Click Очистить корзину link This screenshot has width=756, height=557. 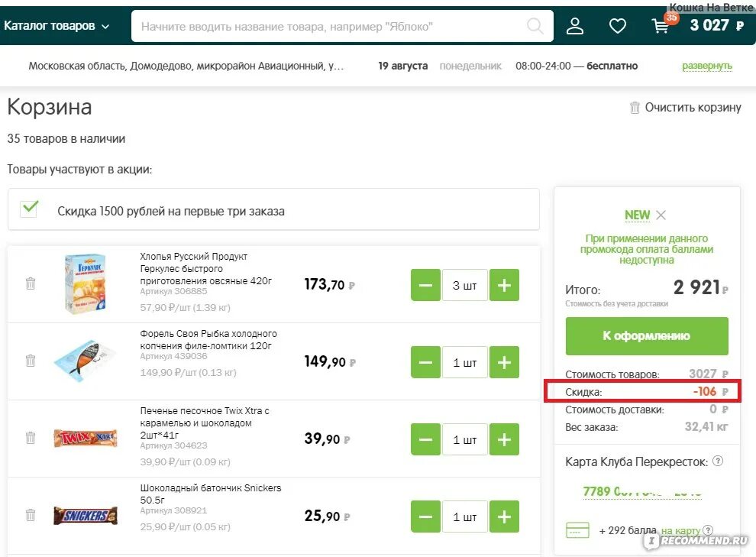(693, 108)
